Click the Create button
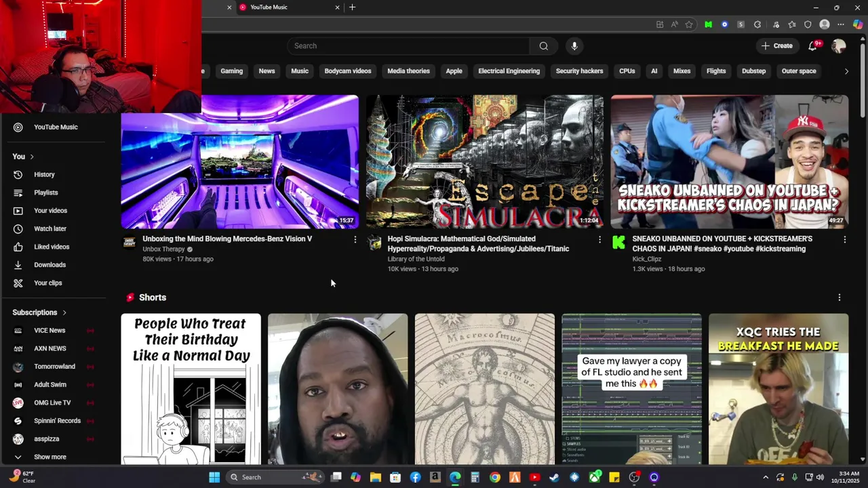 [x=777, y=46]
